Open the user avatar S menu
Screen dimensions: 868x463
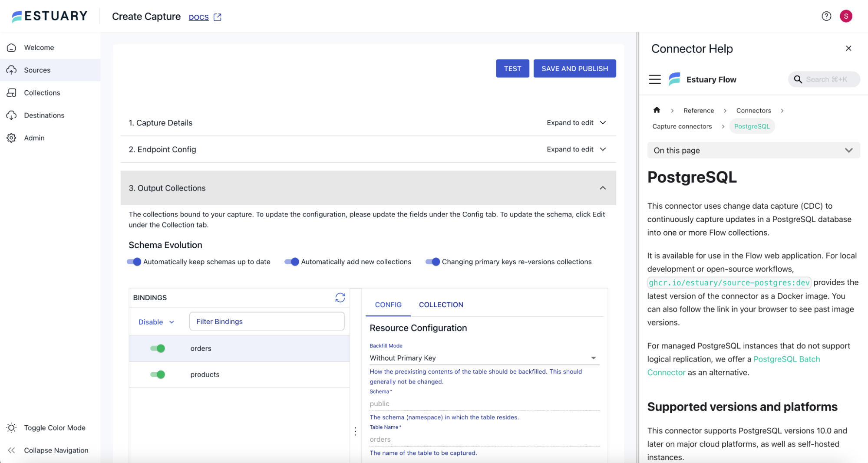846,16
